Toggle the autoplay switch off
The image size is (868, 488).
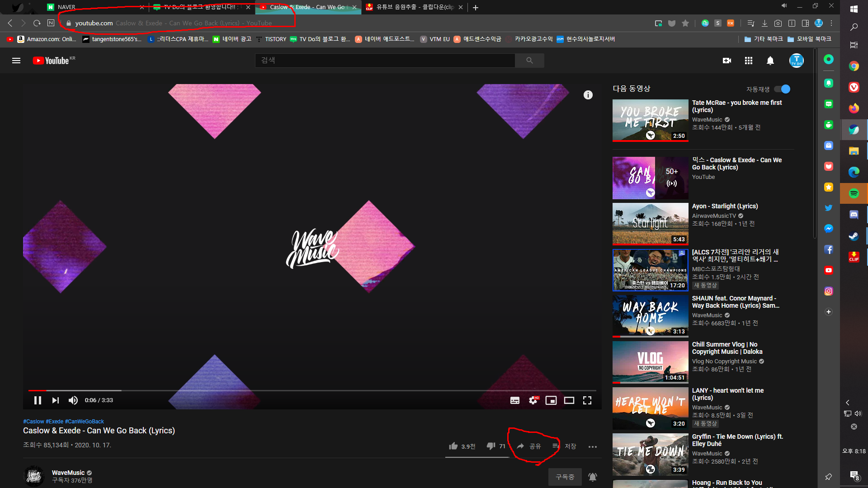point(782,89)
